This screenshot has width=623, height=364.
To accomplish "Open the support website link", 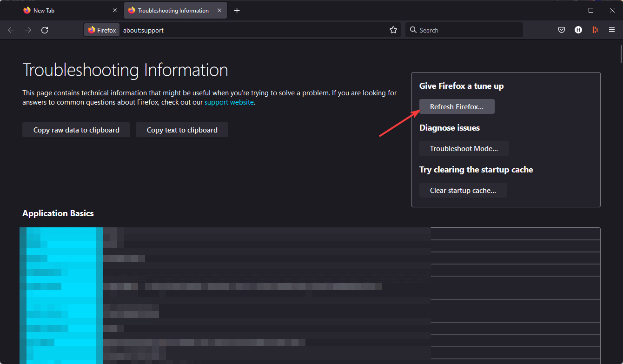I will [x=229, y=102].
